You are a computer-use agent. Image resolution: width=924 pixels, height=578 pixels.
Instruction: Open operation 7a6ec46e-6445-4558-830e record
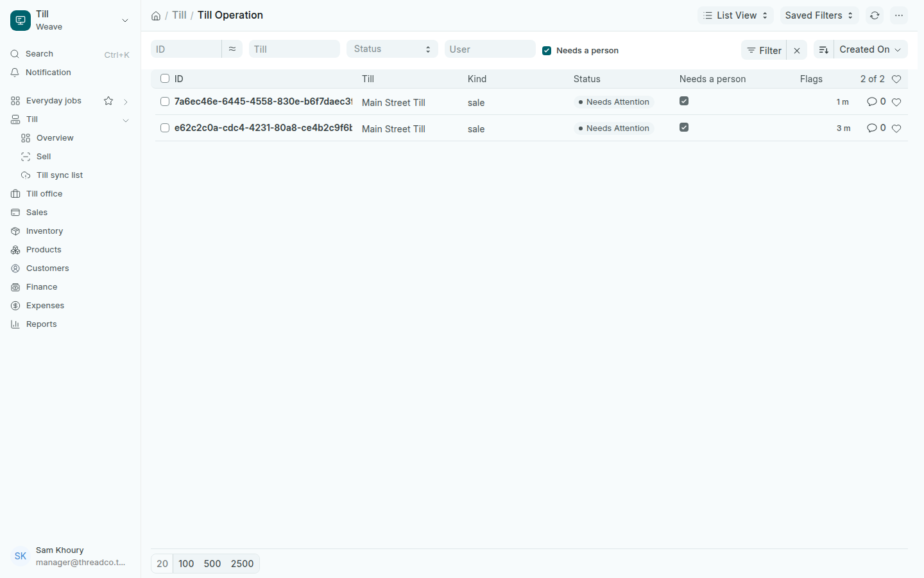tap(263, 101)
